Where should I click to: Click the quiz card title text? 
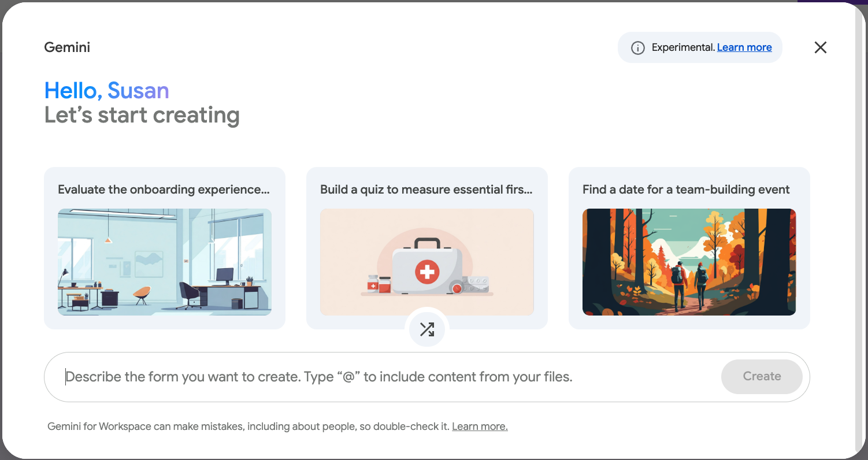click(426, 189)
